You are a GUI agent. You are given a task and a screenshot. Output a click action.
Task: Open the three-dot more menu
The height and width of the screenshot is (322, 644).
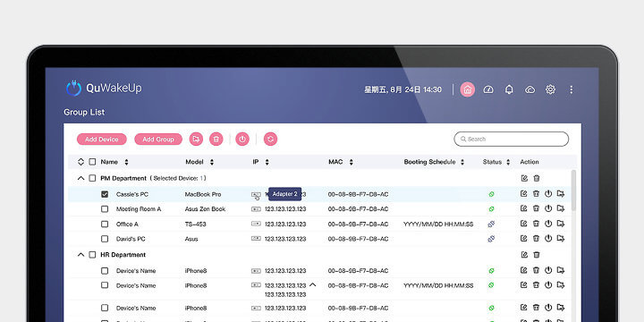pos(572,89)
